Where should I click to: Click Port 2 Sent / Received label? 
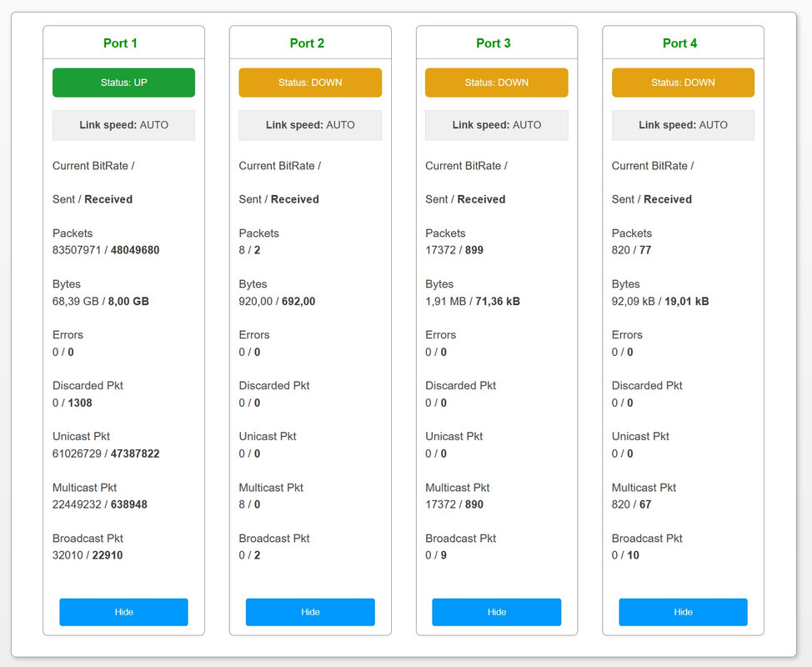[278, 199]
